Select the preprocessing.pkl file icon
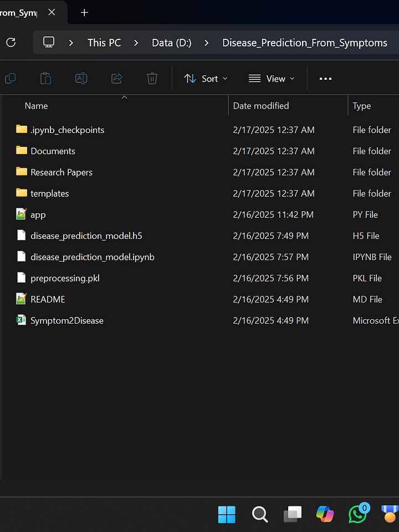Screen dimensions: 399x532 pyautogui.click(x=22, y=278)
